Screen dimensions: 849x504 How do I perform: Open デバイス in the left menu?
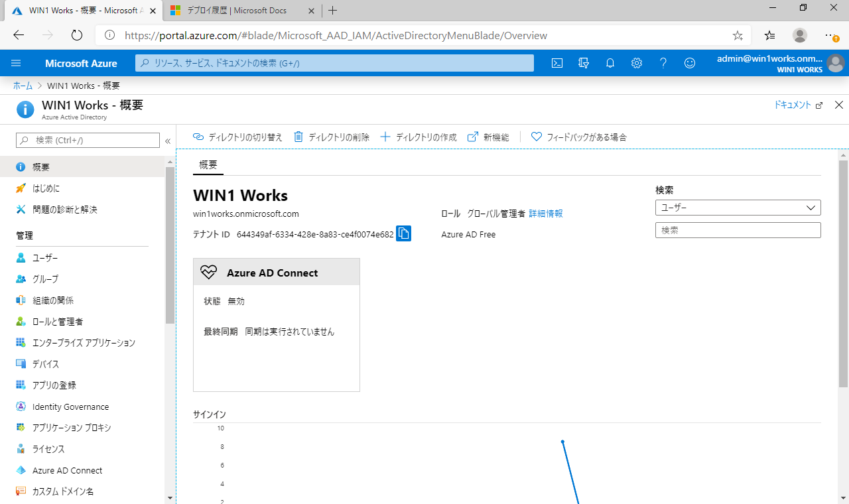[x=82, y=364]
